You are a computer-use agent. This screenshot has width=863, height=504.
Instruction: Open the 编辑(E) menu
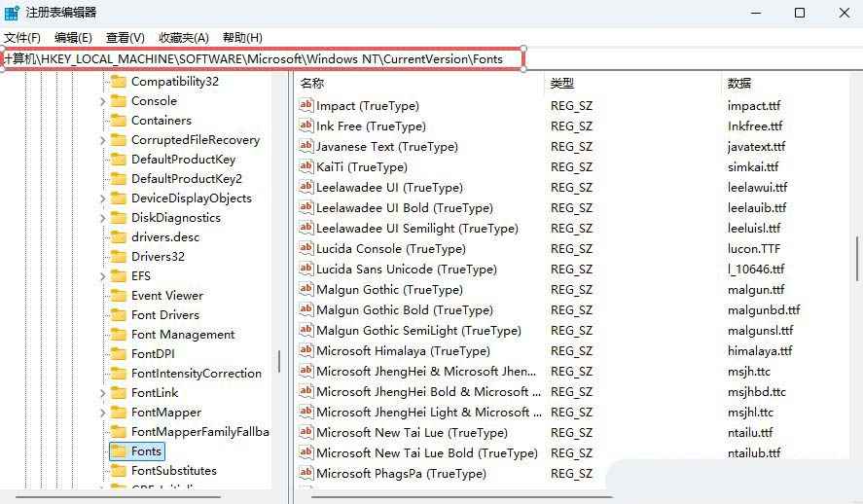click(x=73, y=37)
